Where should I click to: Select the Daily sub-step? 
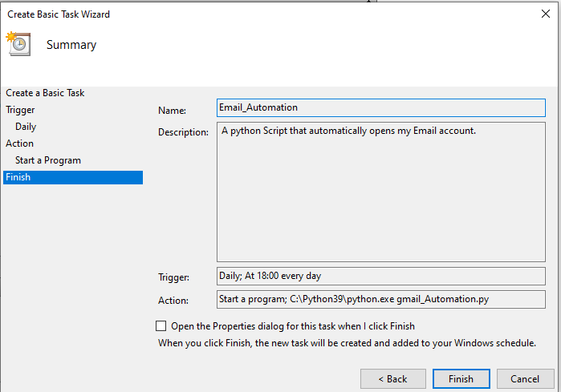click(x=26, y=127)
